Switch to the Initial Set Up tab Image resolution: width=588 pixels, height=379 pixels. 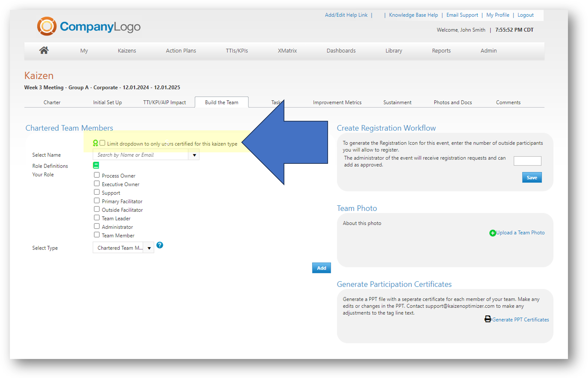[107, 102]
